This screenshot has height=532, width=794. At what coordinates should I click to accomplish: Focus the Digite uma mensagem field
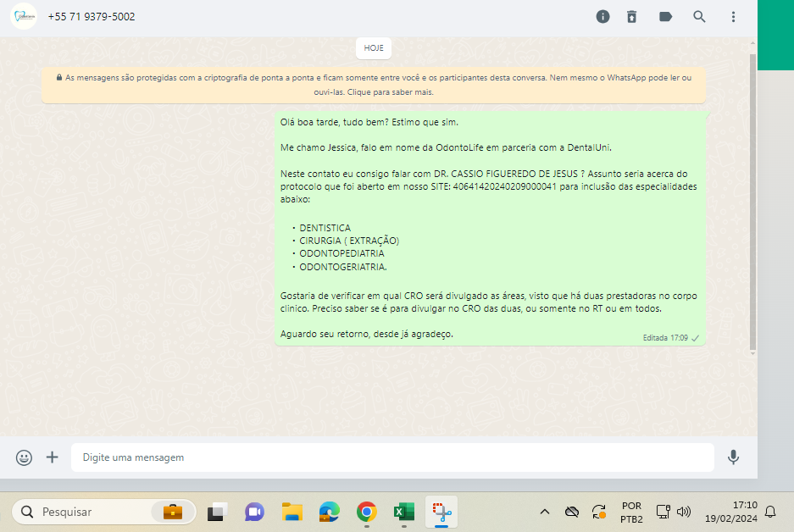tap(392, 457)
